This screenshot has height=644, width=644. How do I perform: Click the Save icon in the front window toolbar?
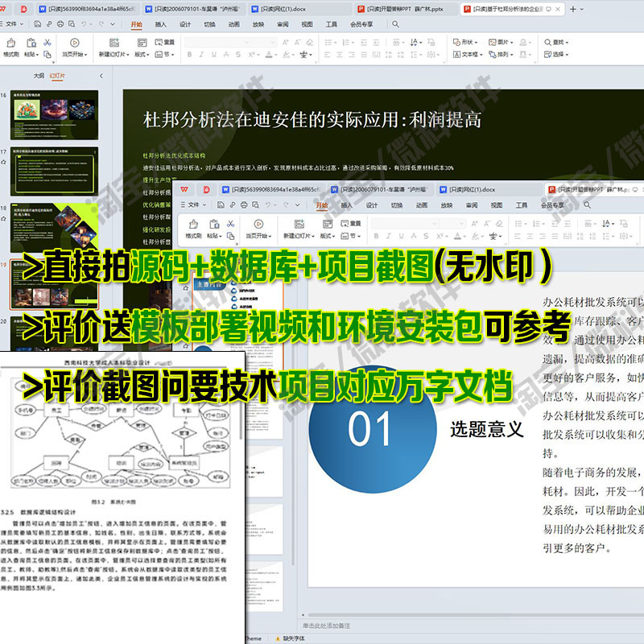(221, 204)
